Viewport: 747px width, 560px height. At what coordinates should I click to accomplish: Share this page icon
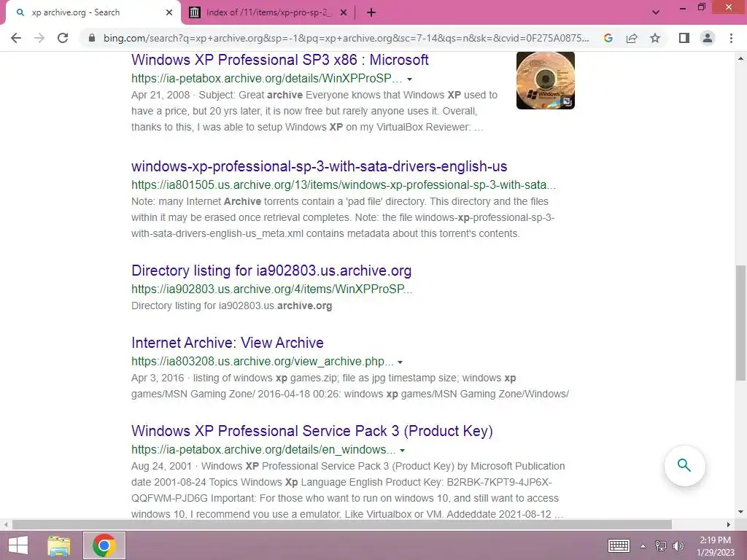click(632, 38)
